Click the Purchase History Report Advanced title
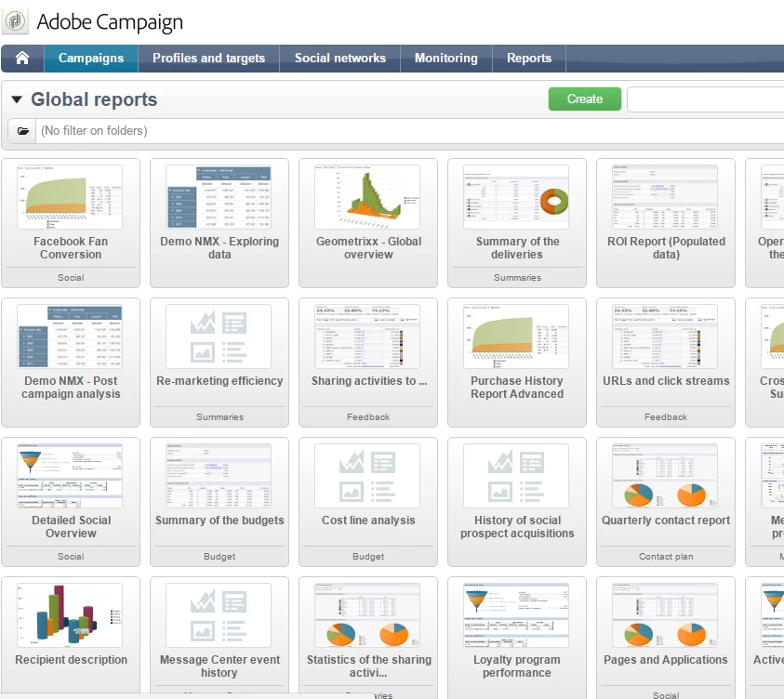This screenshot has width=784, height=699. click(x=517, y=388)
